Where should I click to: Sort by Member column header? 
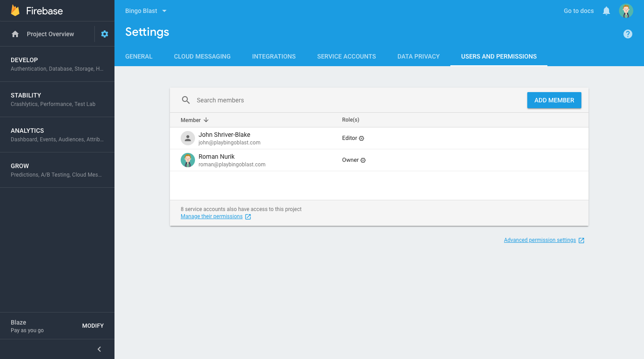(x=195, y=120)
